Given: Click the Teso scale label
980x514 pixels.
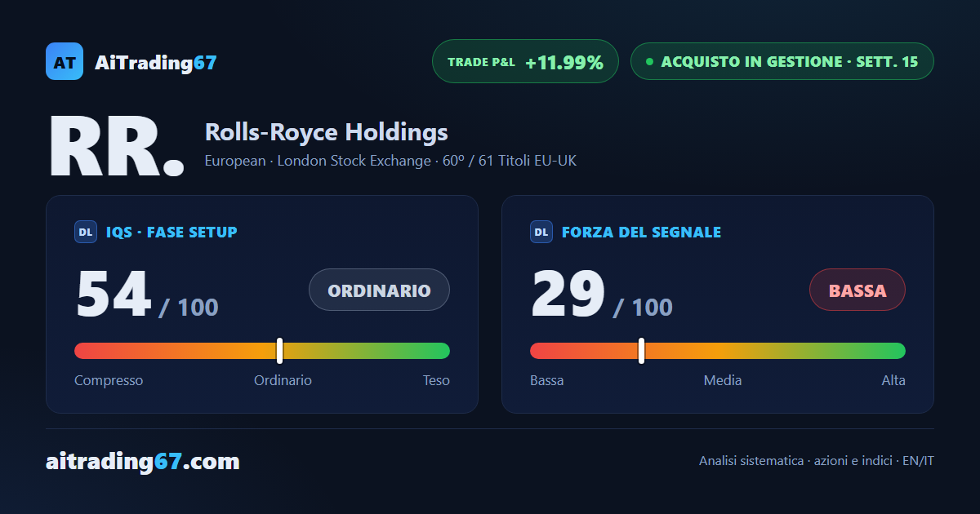Looking at the screenshot, I should point(436,380).
